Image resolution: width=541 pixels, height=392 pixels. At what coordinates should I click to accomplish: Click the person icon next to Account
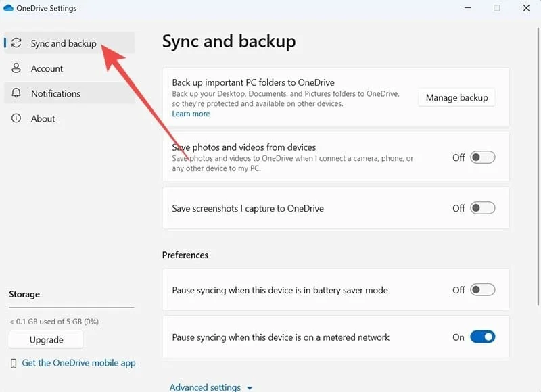click(x=16, y=68)
